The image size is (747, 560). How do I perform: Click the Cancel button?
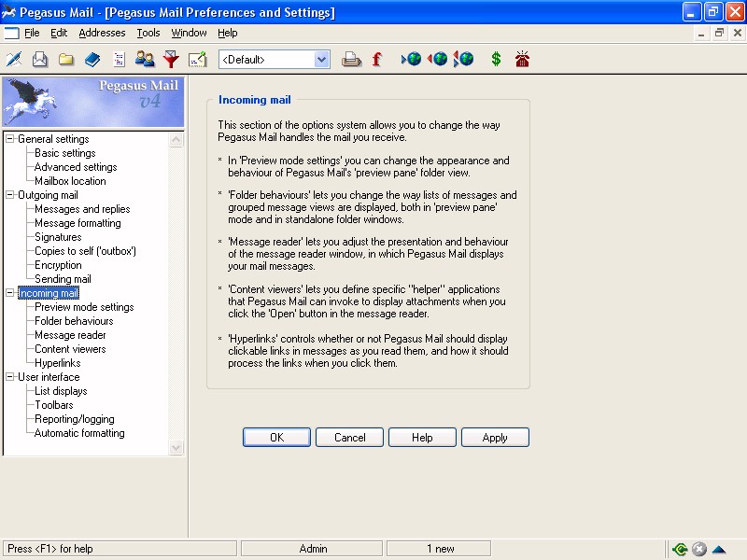click(x=349, y=437)
